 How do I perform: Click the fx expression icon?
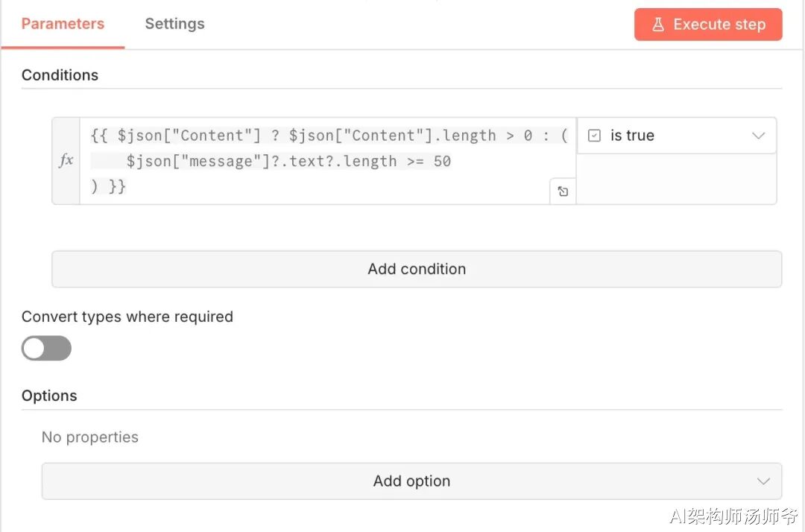pyautogui.click(x=66, y=160)
